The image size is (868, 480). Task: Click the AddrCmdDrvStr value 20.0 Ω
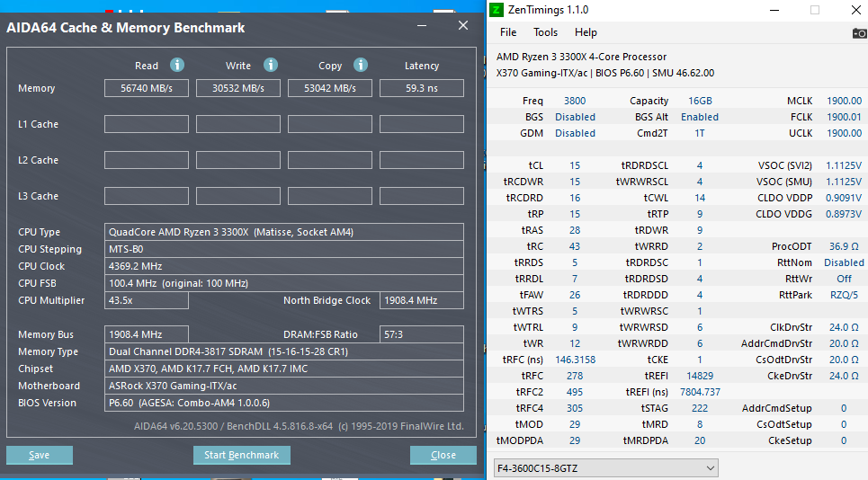coord(844,343)
